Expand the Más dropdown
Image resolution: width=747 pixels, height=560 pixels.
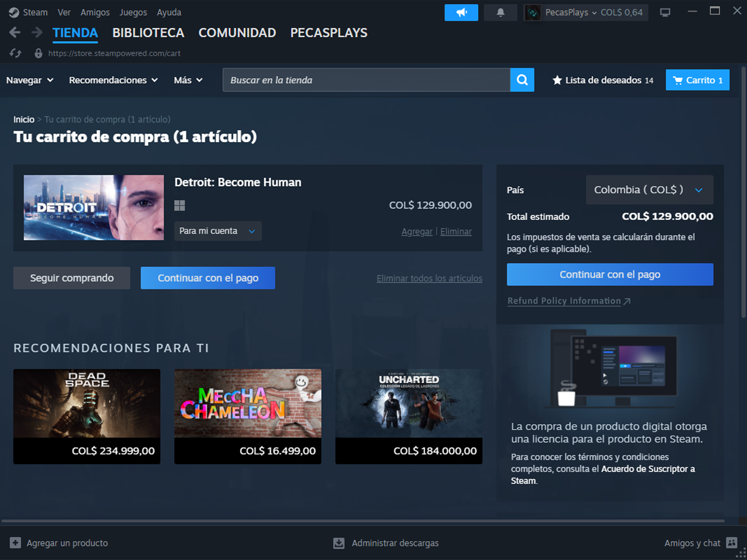[188, 80]
